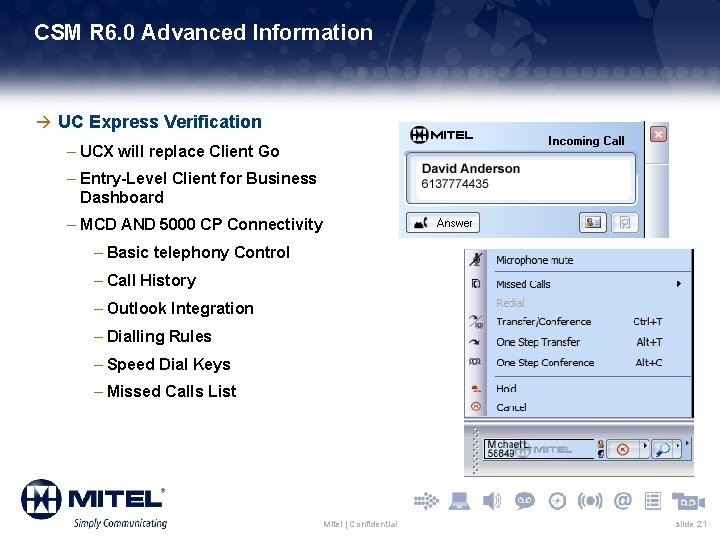
Task: Click the Missed Calls List bullet
Action: pyautogui.click(x=171, y=391)
